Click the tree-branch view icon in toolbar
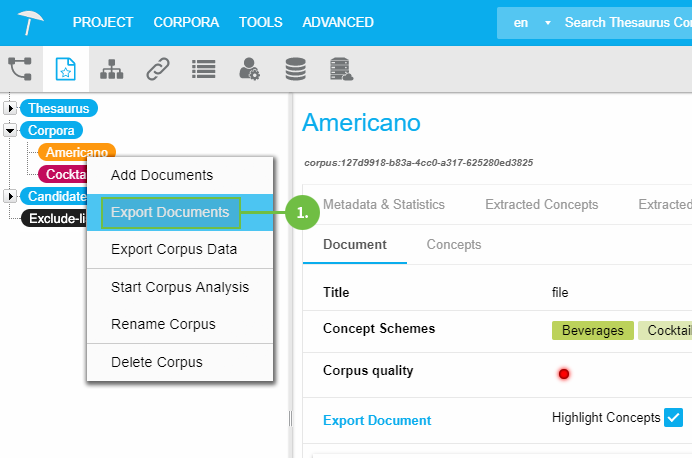 tap(20, 69)
